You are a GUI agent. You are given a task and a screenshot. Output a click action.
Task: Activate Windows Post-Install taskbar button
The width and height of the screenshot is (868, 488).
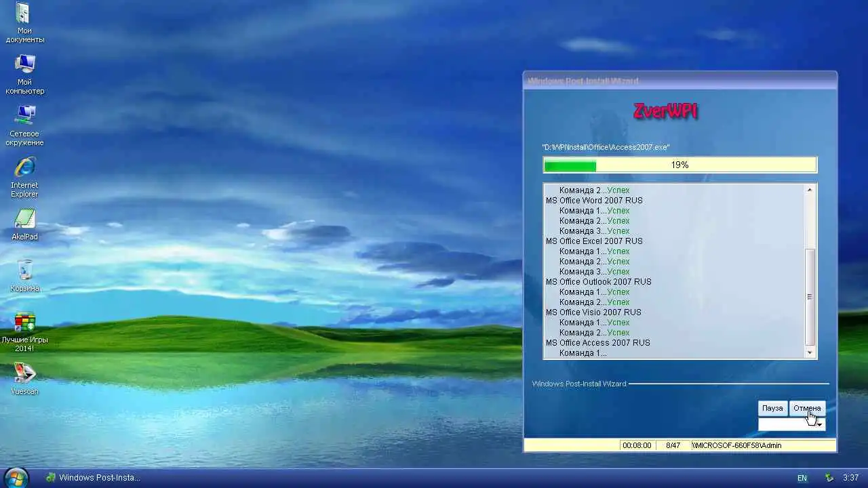pos(93,478)
